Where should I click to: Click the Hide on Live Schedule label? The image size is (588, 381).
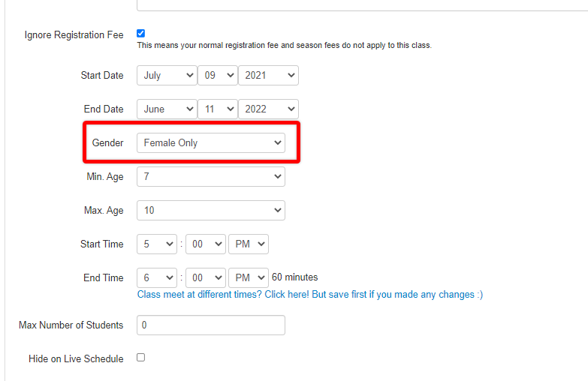point(76,358)
